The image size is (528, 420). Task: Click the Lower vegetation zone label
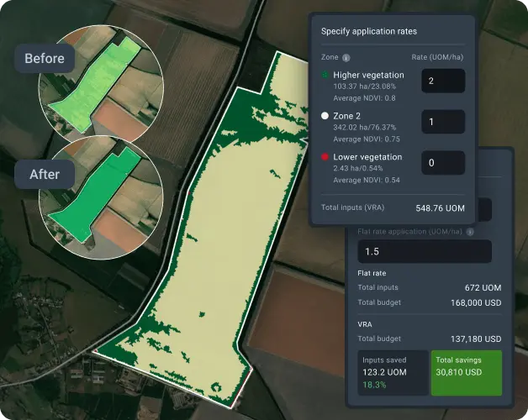[367, 157]
